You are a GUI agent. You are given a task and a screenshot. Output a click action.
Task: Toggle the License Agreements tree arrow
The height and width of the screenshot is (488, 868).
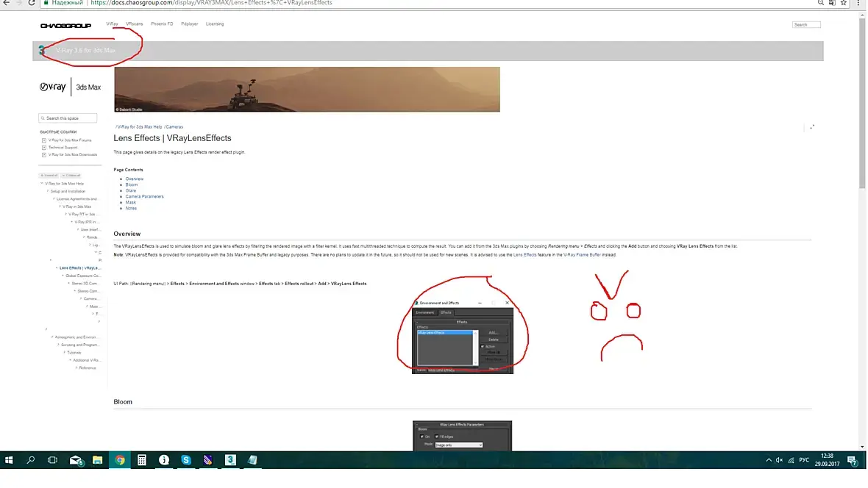[x=54, y=198]
